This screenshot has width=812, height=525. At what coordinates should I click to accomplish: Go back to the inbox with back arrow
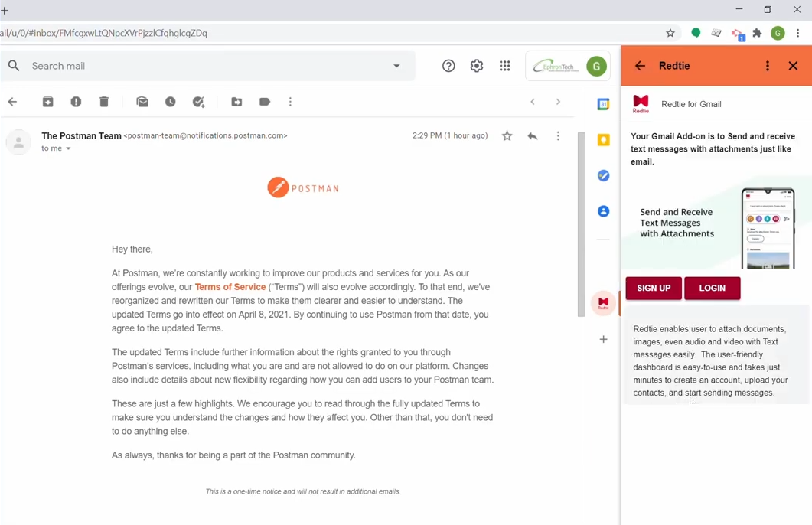point(12,102)
